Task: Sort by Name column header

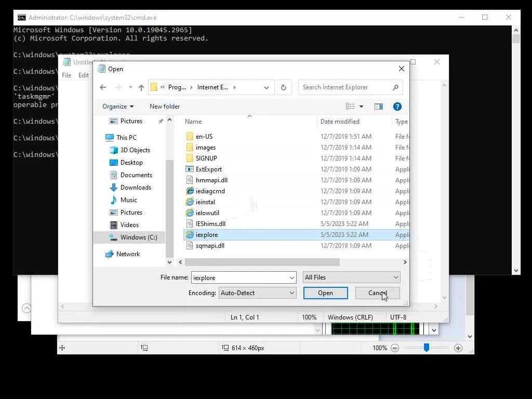Action: click(193, 122)
